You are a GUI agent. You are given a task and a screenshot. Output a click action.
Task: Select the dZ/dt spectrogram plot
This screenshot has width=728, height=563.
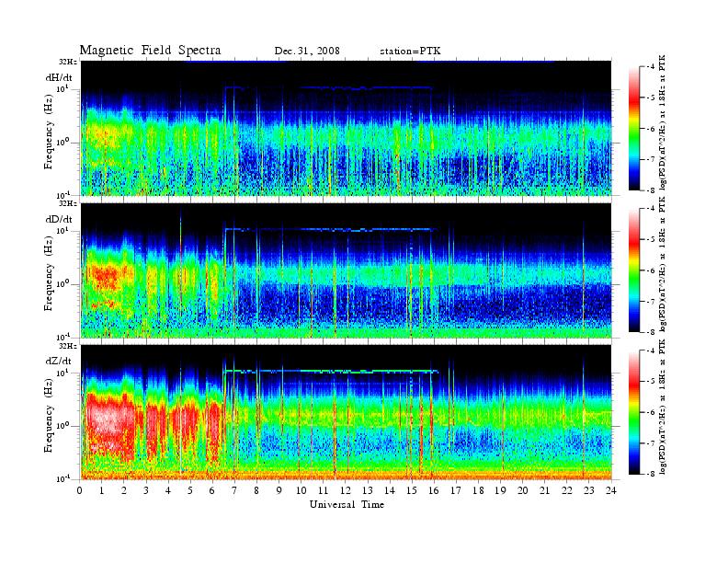pyautogui.click(x=347, y=412)
